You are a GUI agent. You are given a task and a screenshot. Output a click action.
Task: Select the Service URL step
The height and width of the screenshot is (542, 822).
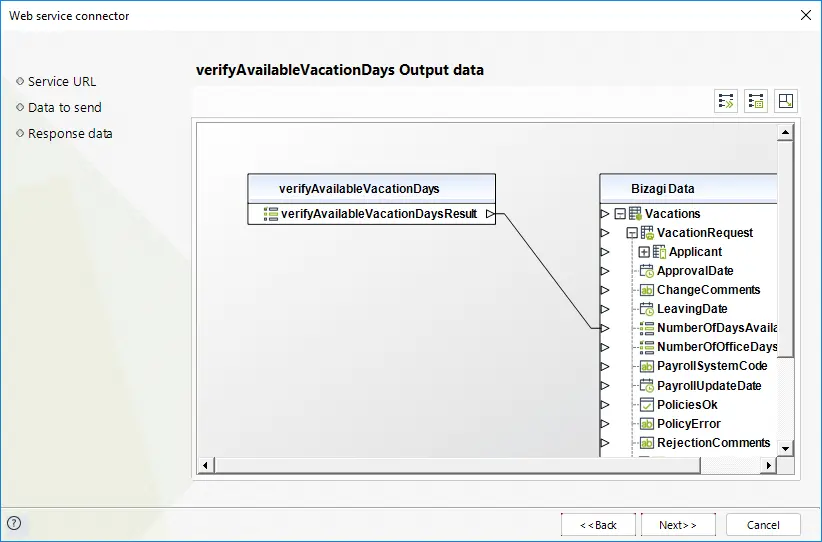point(62,82)
